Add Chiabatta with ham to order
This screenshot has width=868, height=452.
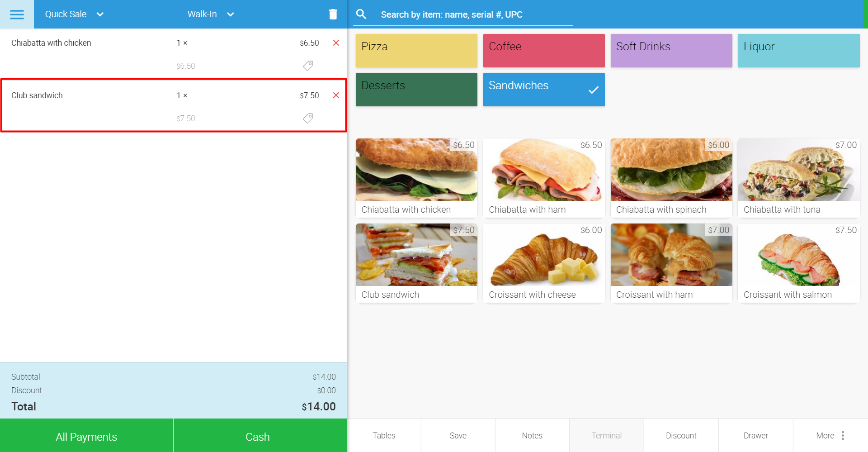pos(544,178)
